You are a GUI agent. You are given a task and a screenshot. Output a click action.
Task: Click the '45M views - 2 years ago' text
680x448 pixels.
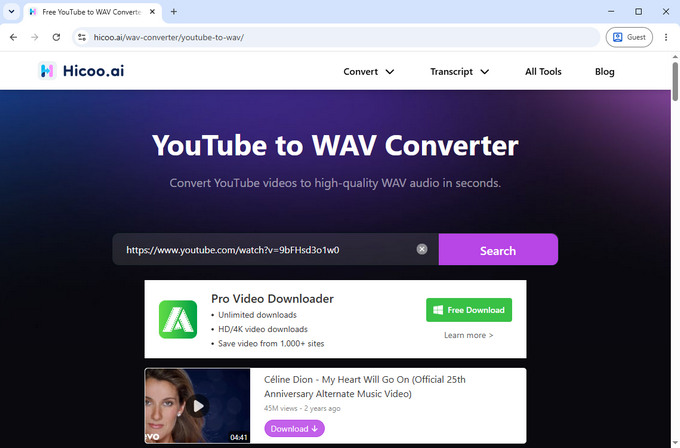pos(302,409)
